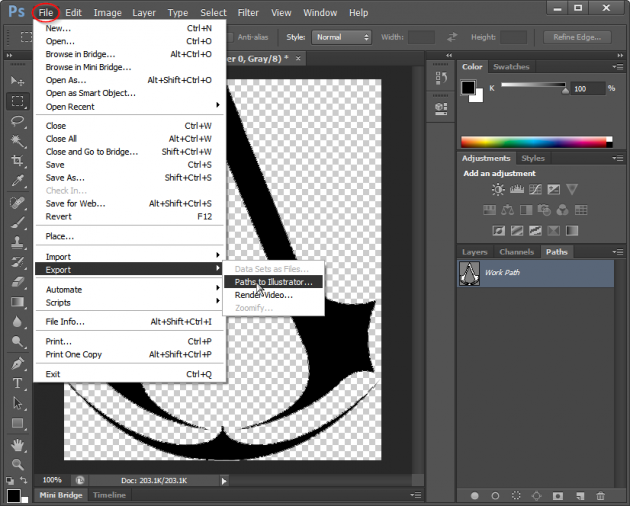630x506 pixels.
Task: Add a Brightness/Contrast adjustment
Action: (497, 189)
